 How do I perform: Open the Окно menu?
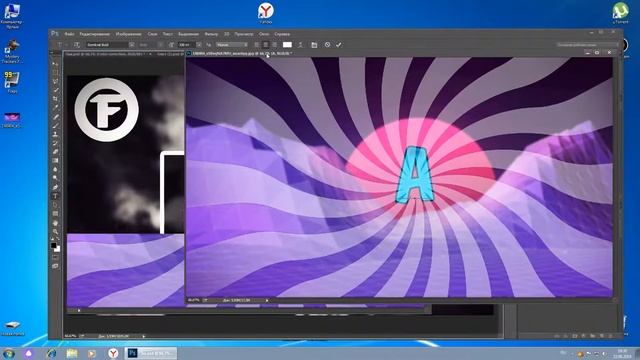(264, 34)
